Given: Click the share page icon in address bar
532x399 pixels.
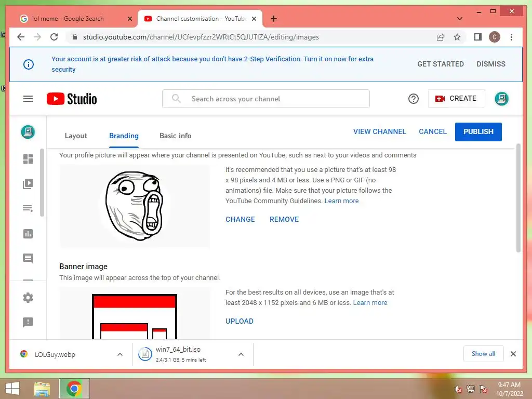Looking at the screenshot, I should (441, 37).
